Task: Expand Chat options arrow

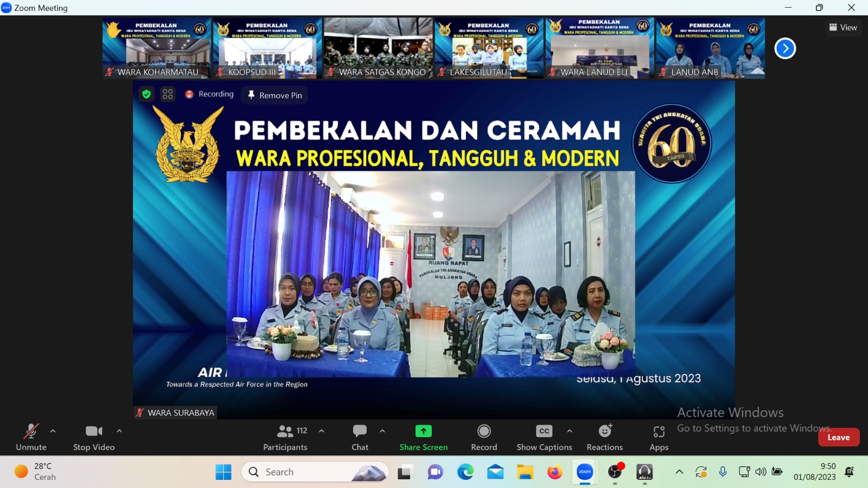Action: (x=382, y=431)
